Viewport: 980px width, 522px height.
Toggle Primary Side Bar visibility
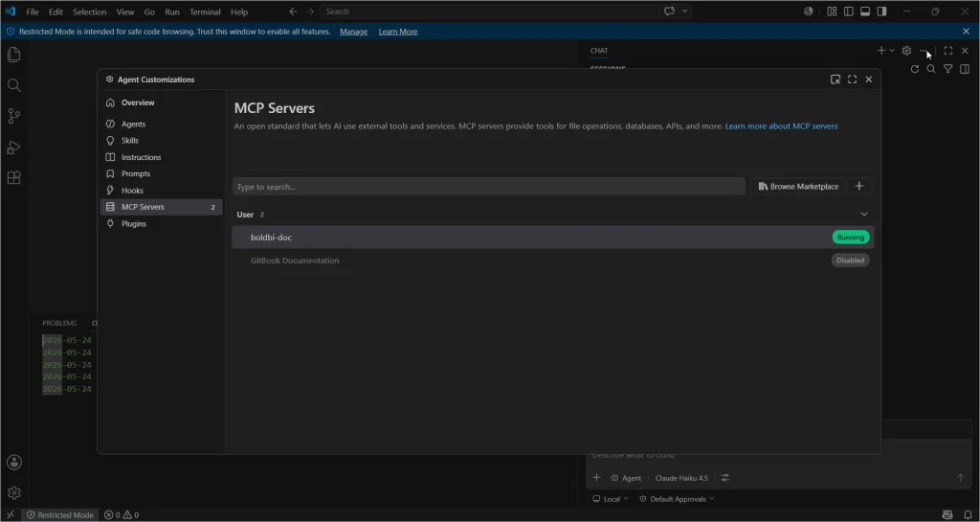coord(849,11)
